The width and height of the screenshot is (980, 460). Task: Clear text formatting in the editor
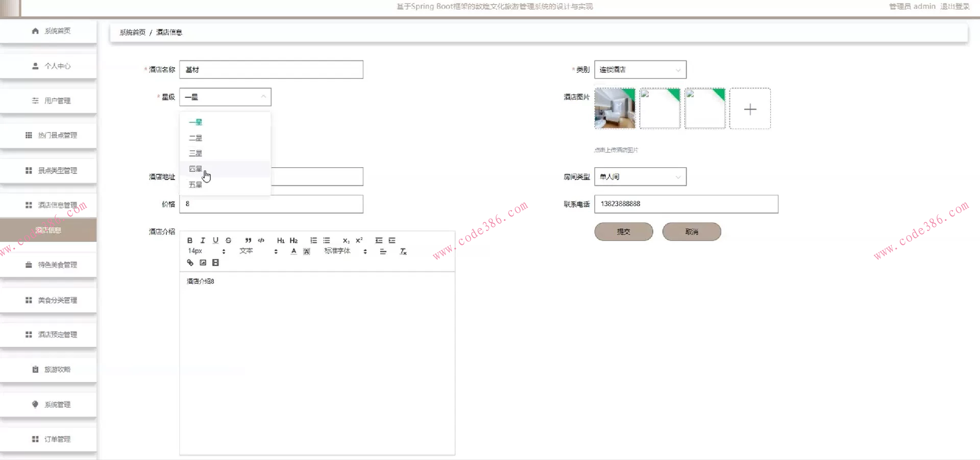pos(403,251)
